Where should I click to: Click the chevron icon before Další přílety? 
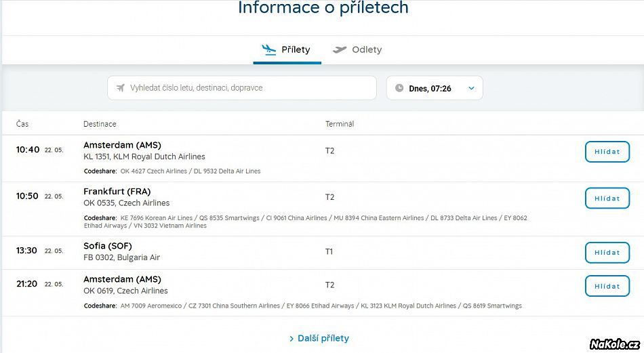coord(291,338)
